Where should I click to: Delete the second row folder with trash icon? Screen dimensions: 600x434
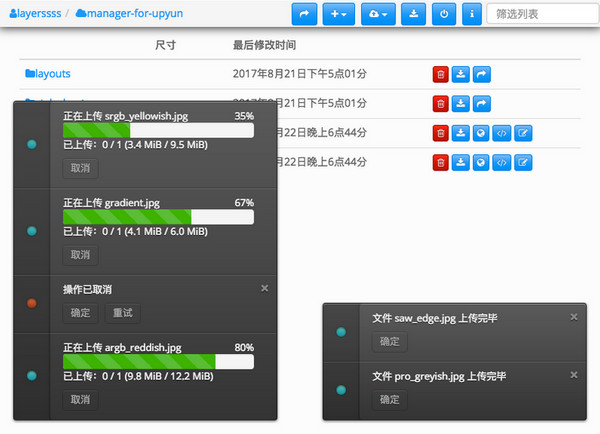point(440,104)
